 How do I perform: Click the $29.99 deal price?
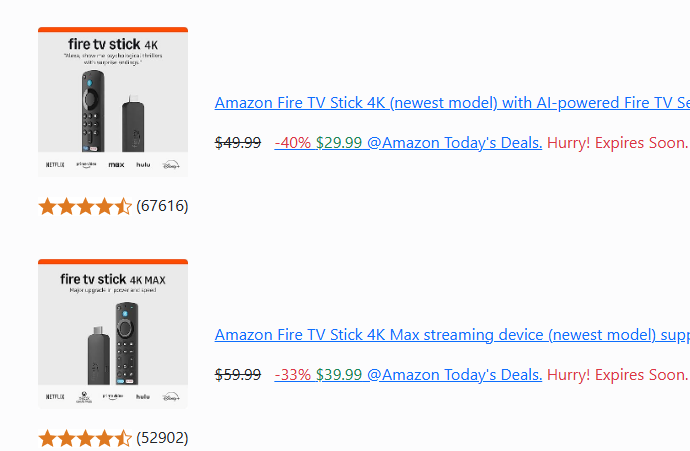coord(339,143)
